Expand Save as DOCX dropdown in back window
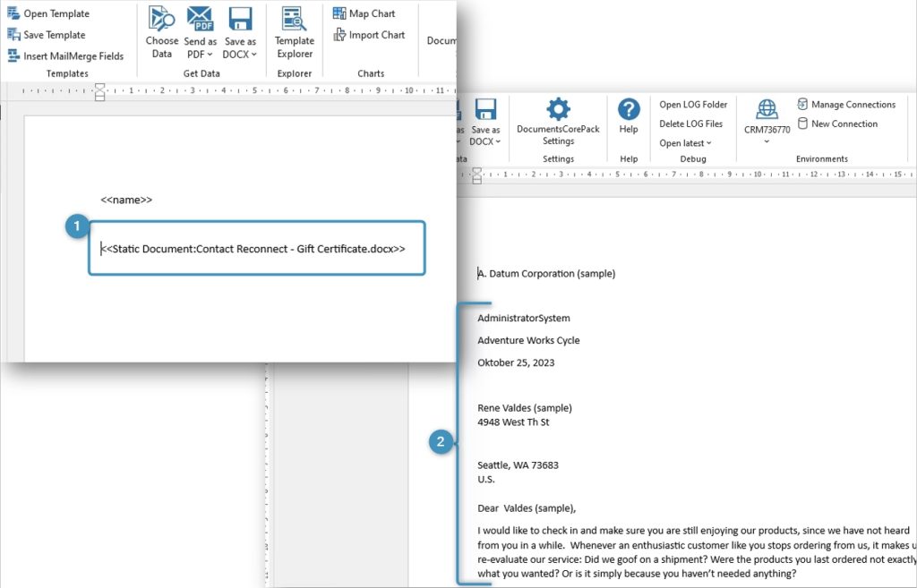The image size is (917, 588). [498, 142]
